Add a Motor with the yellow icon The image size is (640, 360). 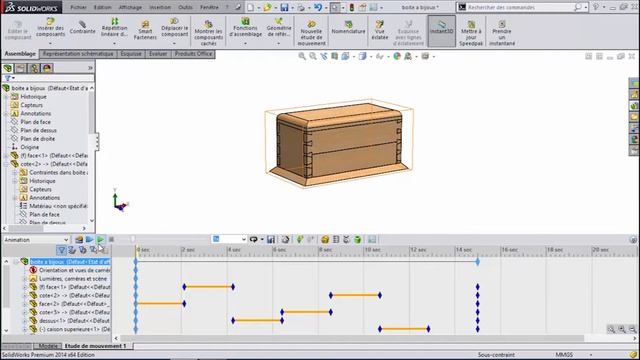coord(325,240)
